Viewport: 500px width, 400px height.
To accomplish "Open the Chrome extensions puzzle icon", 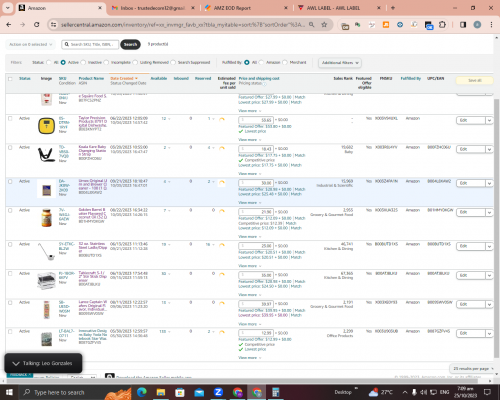I will click(x=442, y=25).
